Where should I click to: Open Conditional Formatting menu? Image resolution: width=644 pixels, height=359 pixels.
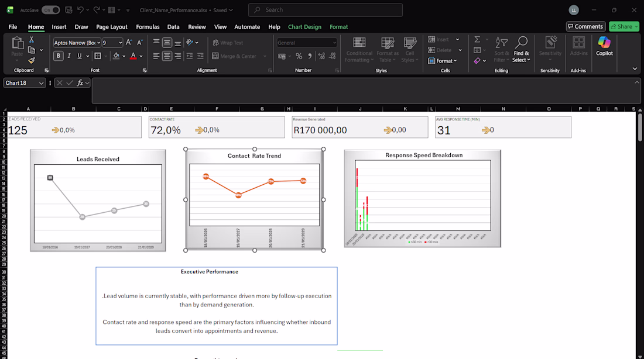(359, 49)
